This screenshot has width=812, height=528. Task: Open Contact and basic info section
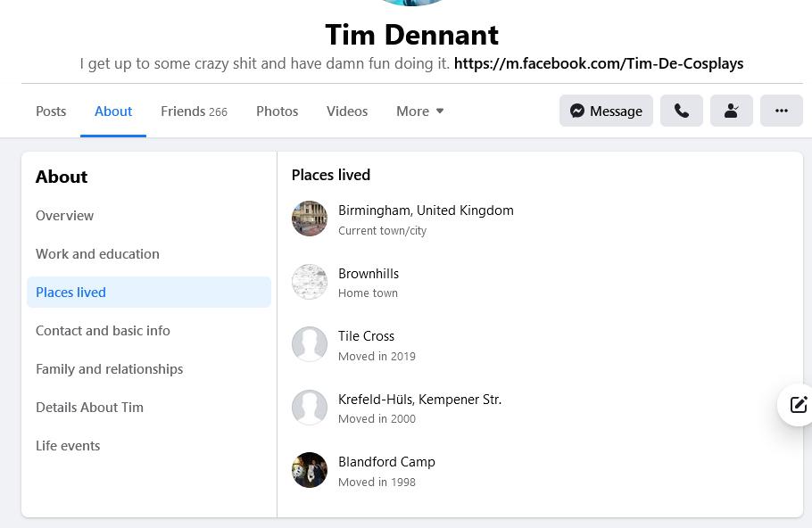(x=103, y=331)
